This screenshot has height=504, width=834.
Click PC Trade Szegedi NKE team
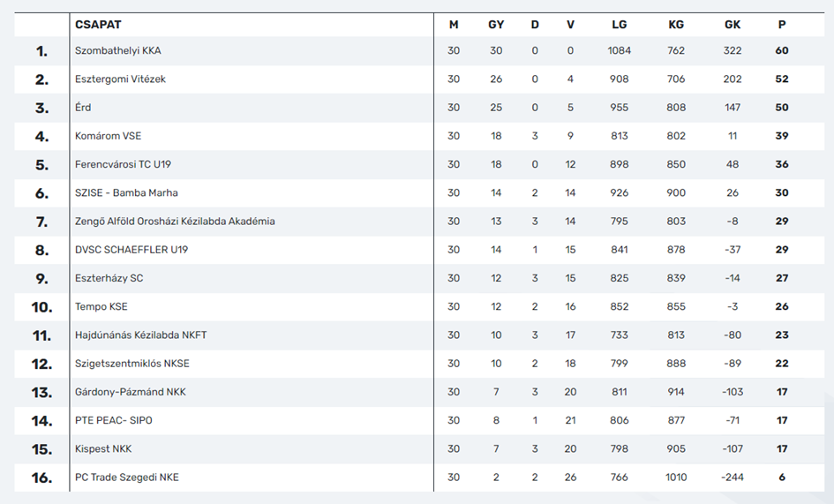point(126,478)
